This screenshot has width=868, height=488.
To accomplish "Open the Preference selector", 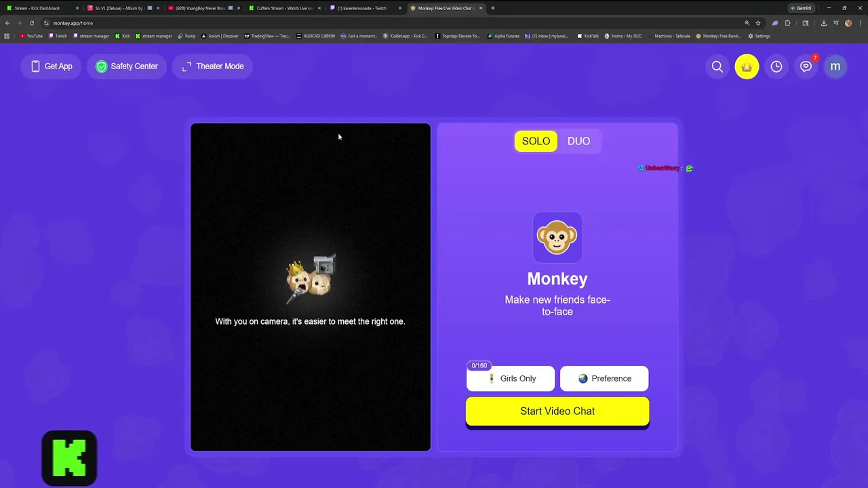I will point(604,379).
